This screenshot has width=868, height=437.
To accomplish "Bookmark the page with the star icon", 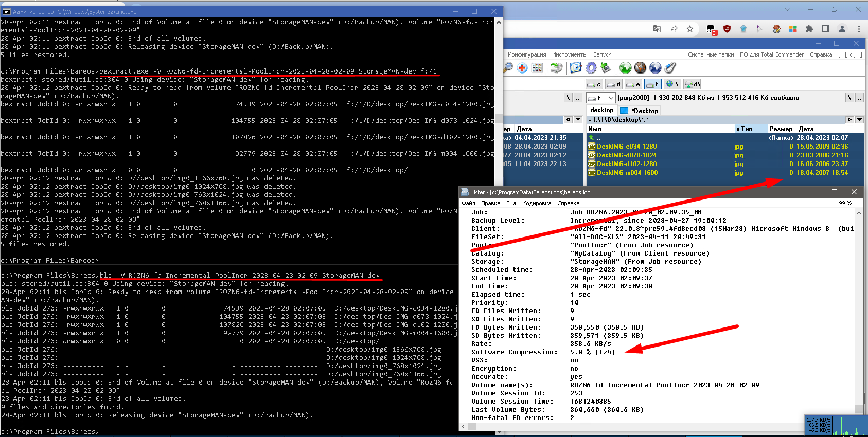I will pos(690,29).
